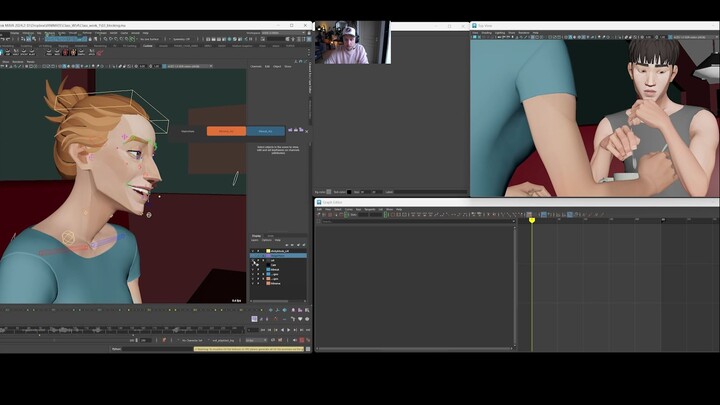Open Render View from status line
Image resolution: width=720 pixels, height=405 pixels.
(x=208, y=39)
